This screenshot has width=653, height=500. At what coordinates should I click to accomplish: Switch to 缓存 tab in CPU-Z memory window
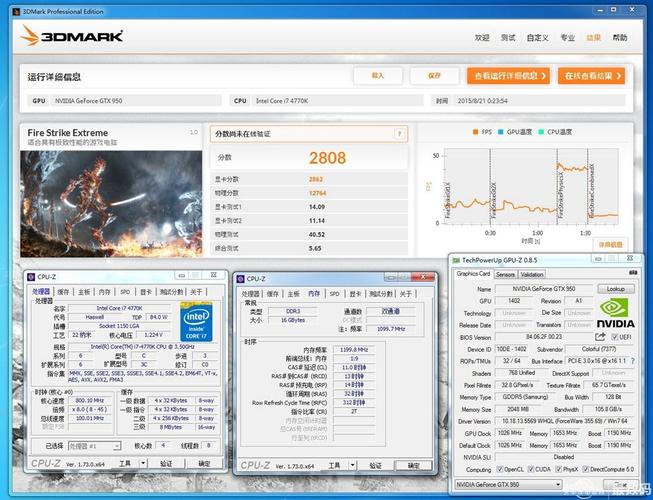click(273, 294)
